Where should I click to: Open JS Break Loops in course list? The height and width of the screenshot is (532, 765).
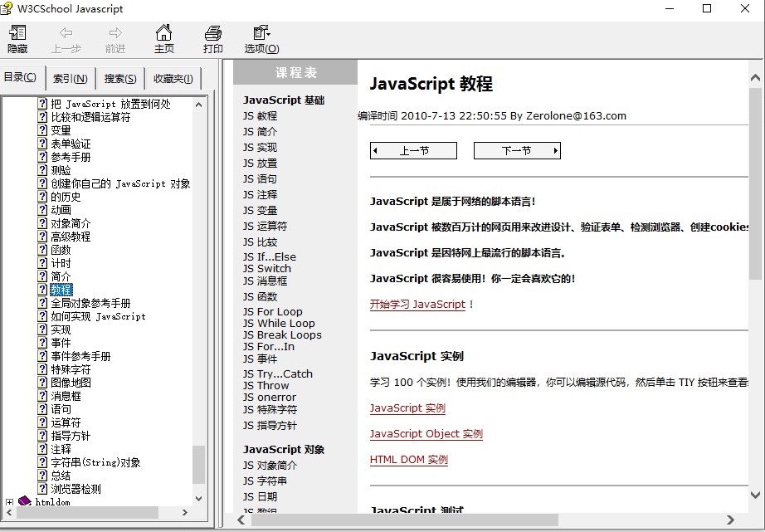282,334
